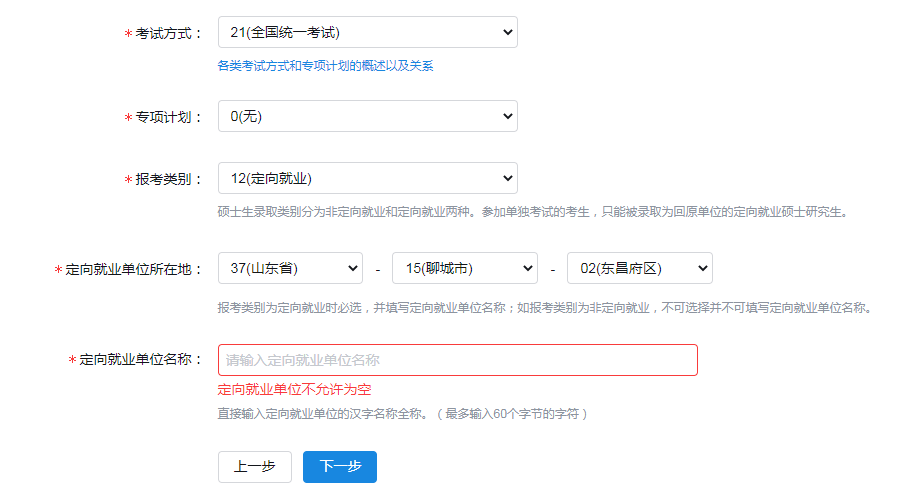Open the 报考类别 dropdown showing 12(定向就业)
The image size is (909, 487).
(368, 179)
